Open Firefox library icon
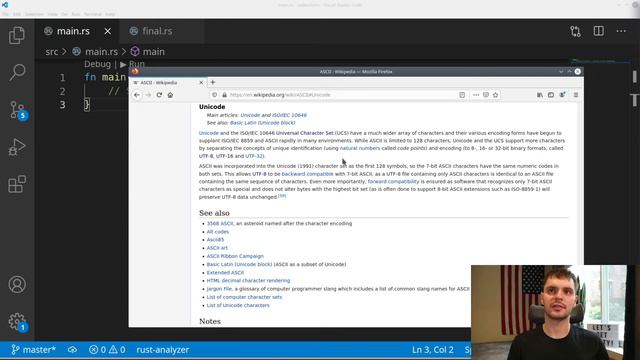The width and height of the screenshot is (640, 360). 540,95
